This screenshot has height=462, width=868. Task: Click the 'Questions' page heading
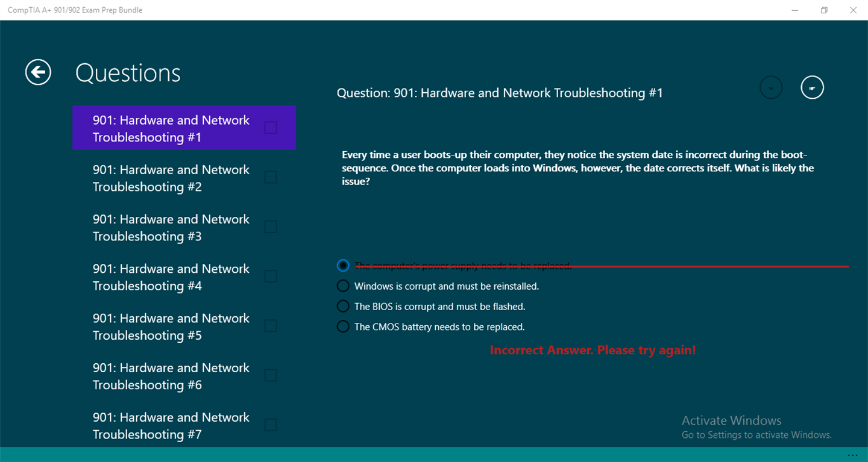coord(128,73)
